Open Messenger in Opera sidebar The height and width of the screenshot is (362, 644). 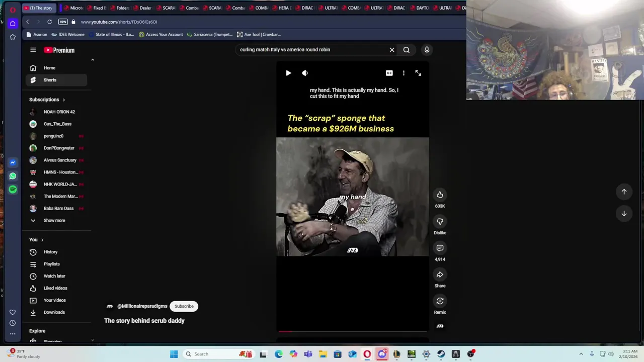(x=13, y=162)
